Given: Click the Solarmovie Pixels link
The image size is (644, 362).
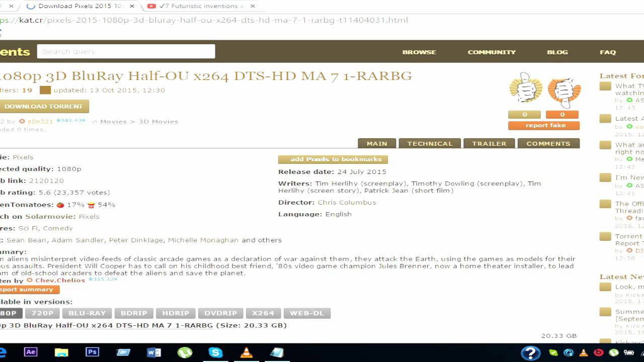Looking at the screenshot, I should tap(89, 217).
